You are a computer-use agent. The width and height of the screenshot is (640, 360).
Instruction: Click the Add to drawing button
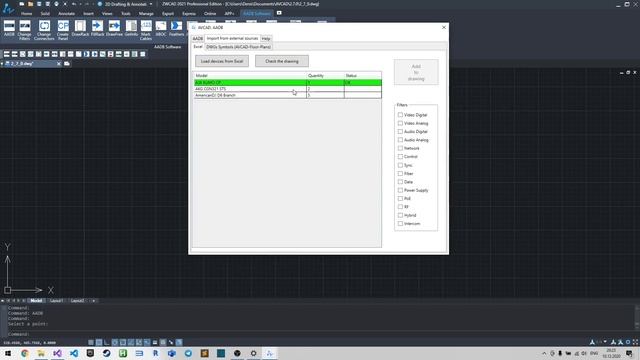click(416, 72)
